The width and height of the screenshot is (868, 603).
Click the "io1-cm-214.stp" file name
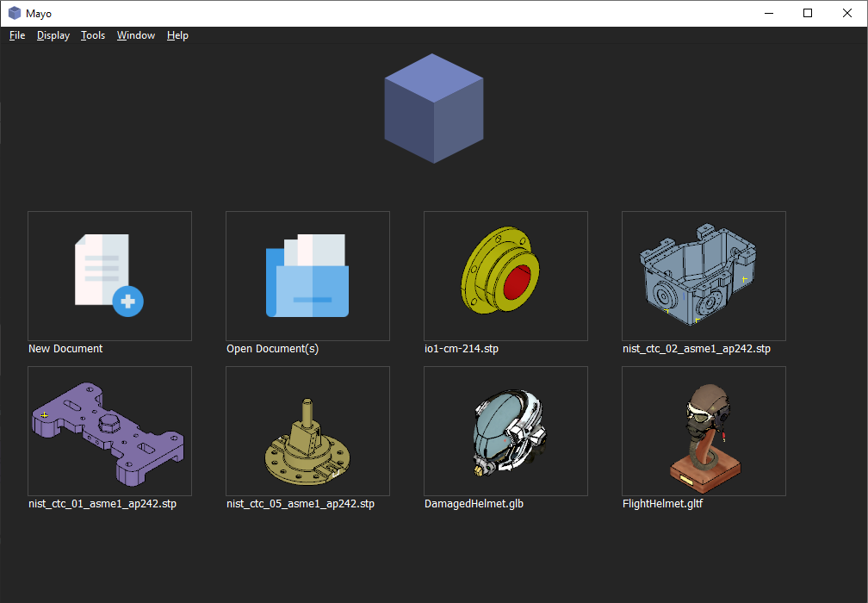tap(462, 349)
